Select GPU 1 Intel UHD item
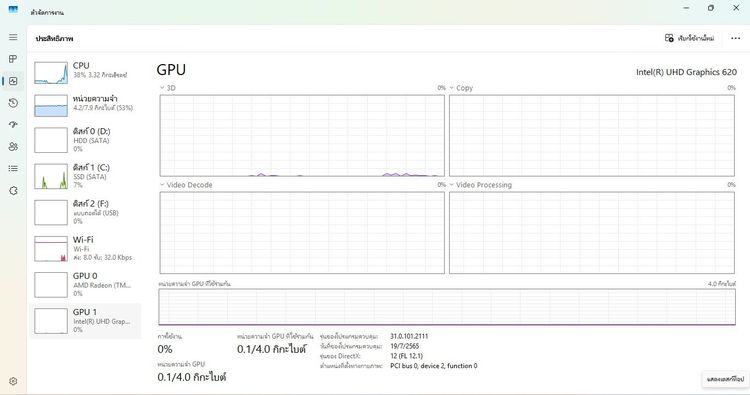This screenshot has width=750, height=395. tap(85, 321)
